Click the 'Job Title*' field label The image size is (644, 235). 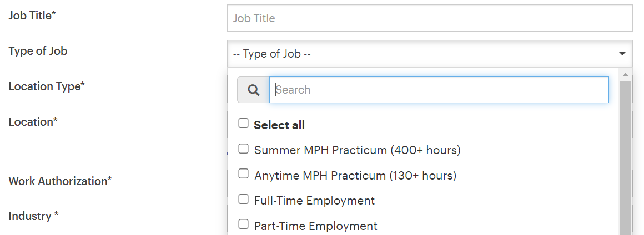tap(32, 16)
